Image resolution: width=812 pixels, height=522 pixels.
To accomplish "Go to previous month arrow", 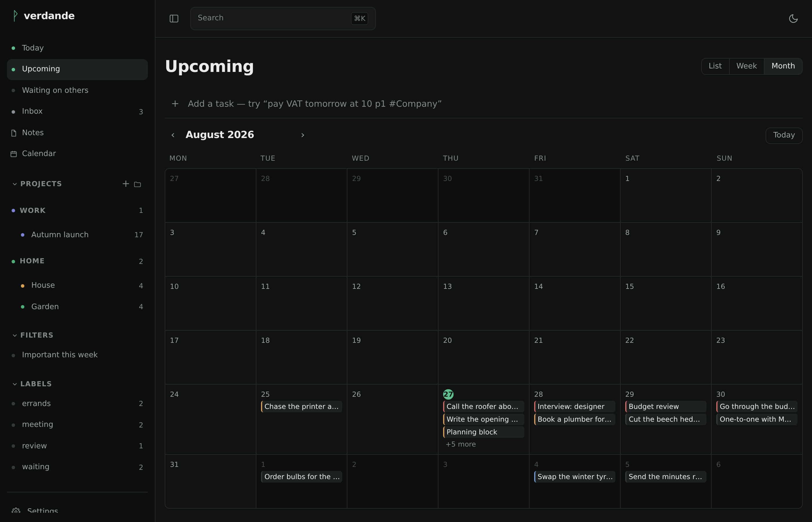I will tap(173, 135).
